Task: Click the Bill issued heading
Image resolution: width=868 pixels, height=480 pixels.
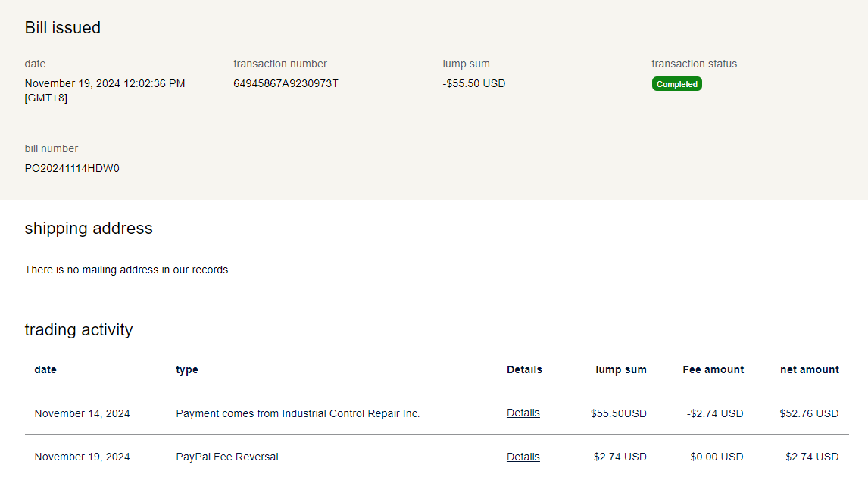Action: 63,28
